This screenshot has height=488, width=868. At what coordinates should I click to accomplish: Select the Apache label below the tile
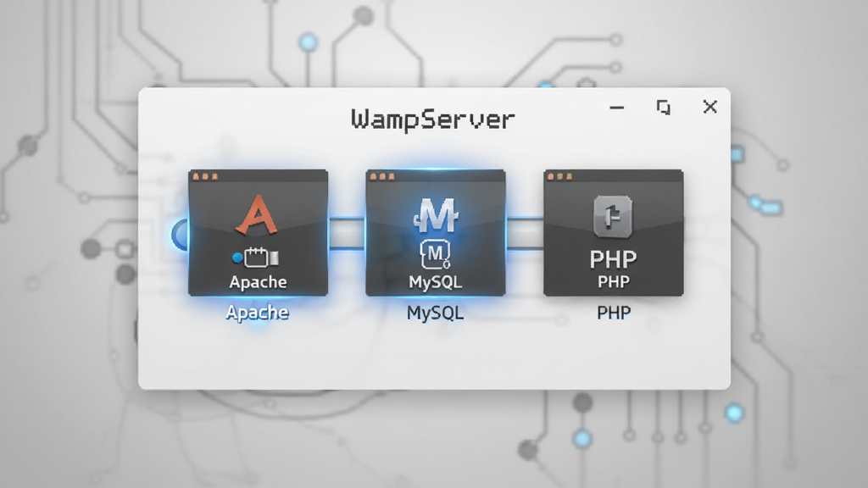coord(258,313)
